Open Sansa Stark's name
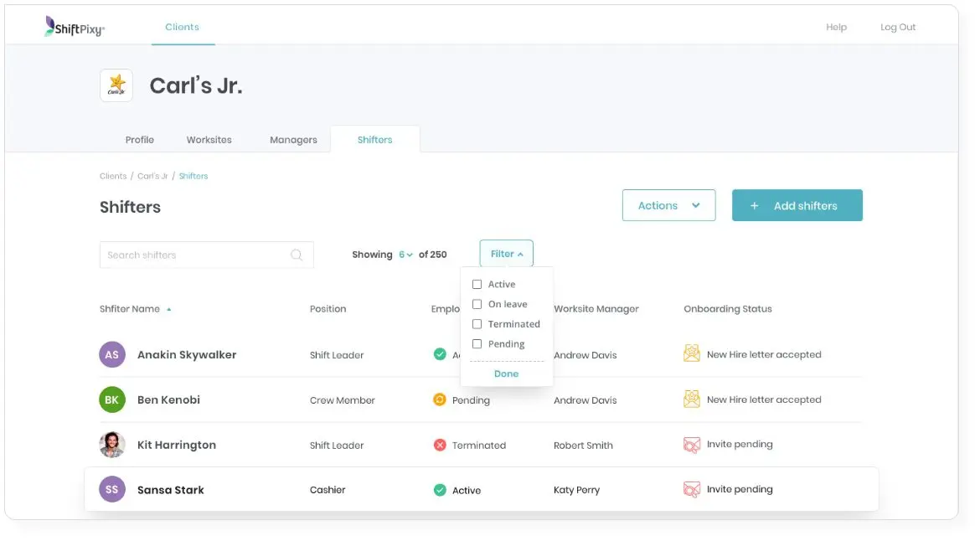Screen dimensions: 980x541 point(171,490)
